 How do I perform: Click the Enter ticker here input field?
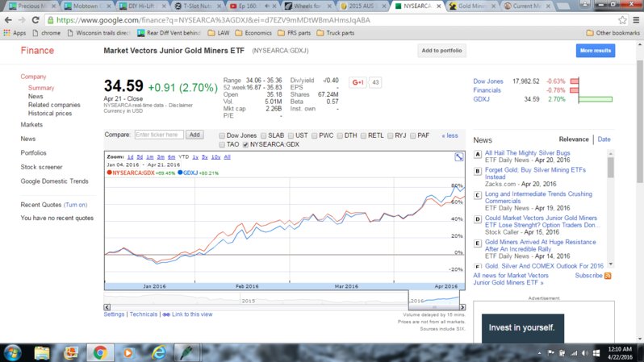coord(159,135)
